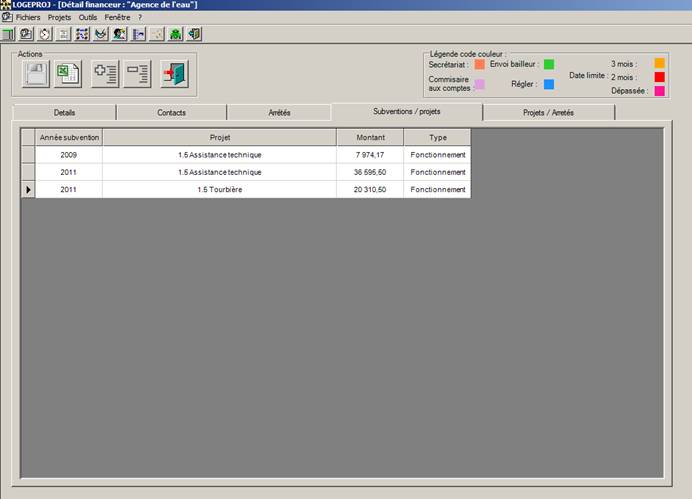Click the red "2 mois" color swatch
The width and height of the screenshot is (692, 499).
[659, 77]
